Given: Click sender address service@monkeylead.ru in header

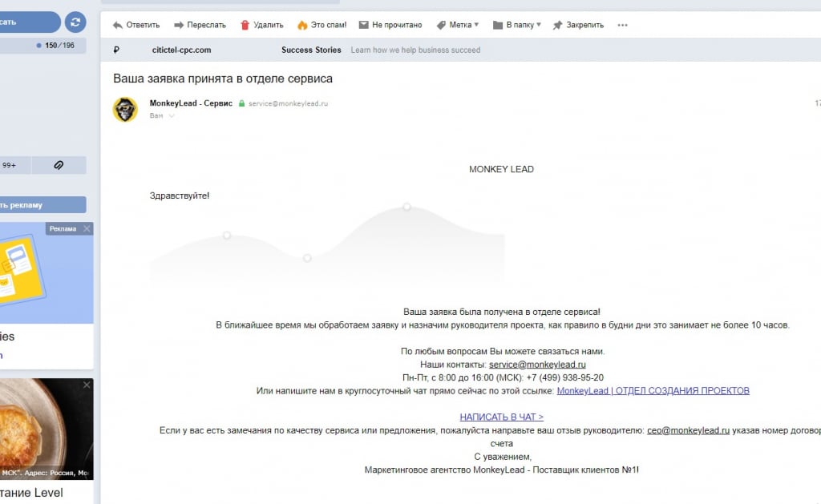Looking at the screenshot, I should coord(288,103).
